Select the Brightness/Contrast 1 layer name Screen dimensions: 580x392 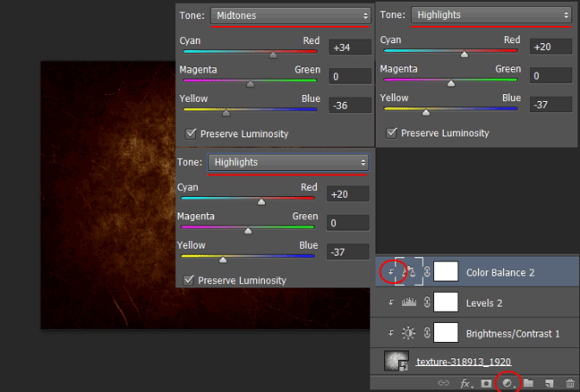point(513,334)
